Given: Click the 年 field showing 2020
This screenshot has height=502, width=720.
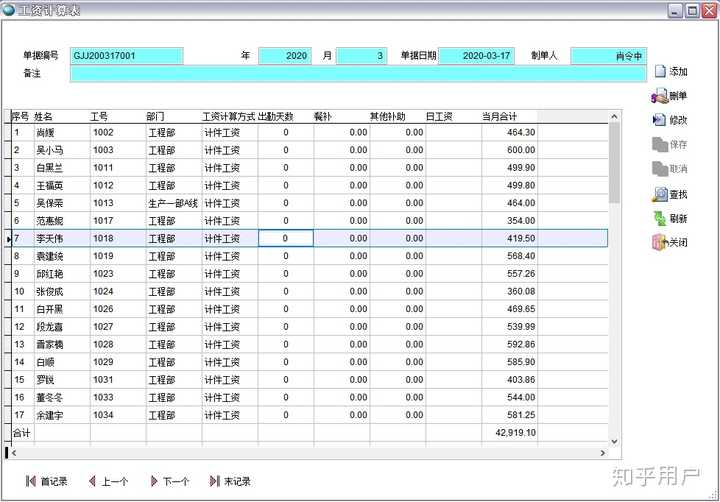Looking at the screenshot, I should [285, 56].
